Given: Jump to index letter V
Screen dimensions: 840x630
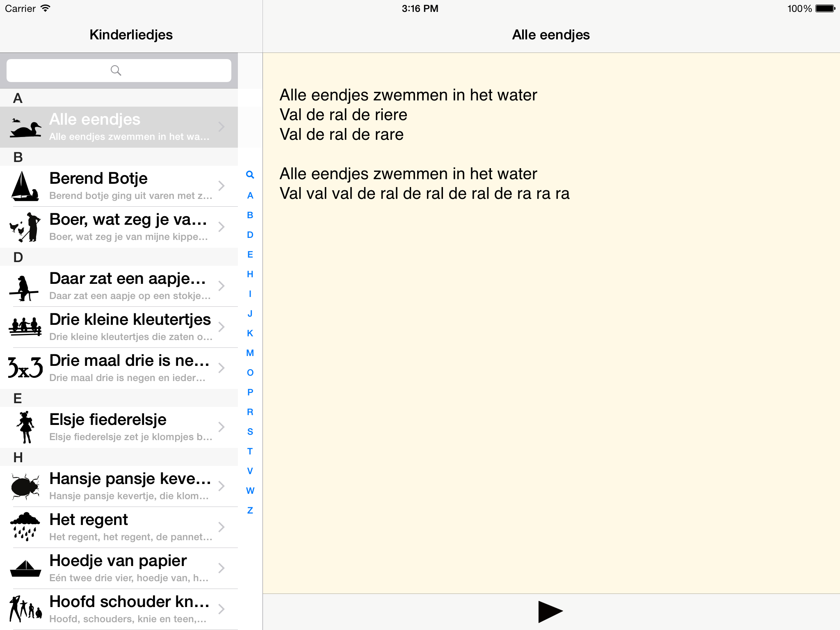Looking at the screenshot, I should click(250, 471).
